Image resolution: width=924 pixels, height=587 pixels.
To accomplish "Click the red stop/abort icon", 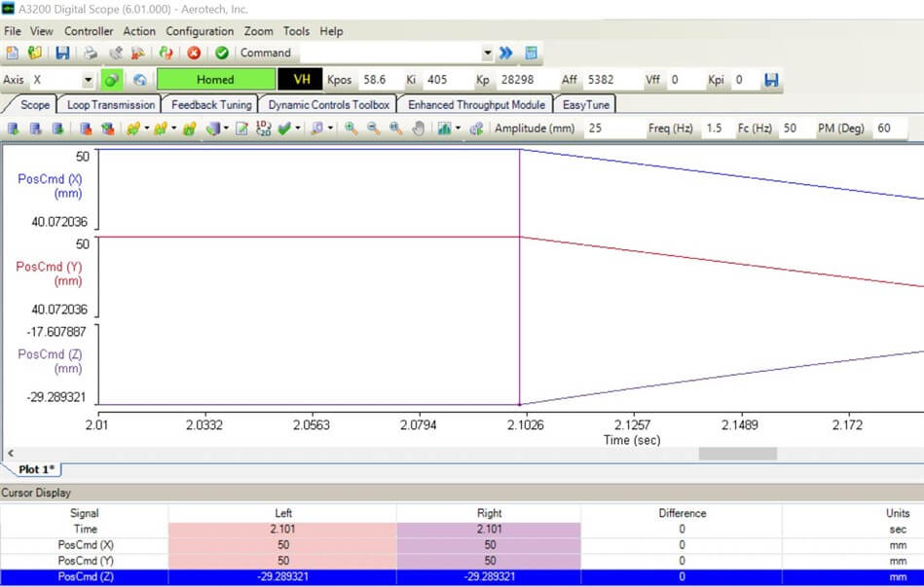I will coord(194,53).
